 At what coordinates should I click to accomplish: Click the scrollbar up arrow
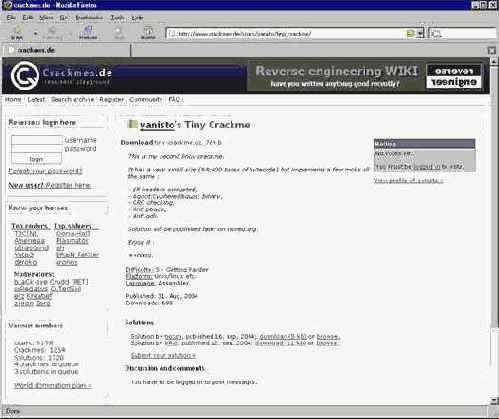[x=494, y=61]
